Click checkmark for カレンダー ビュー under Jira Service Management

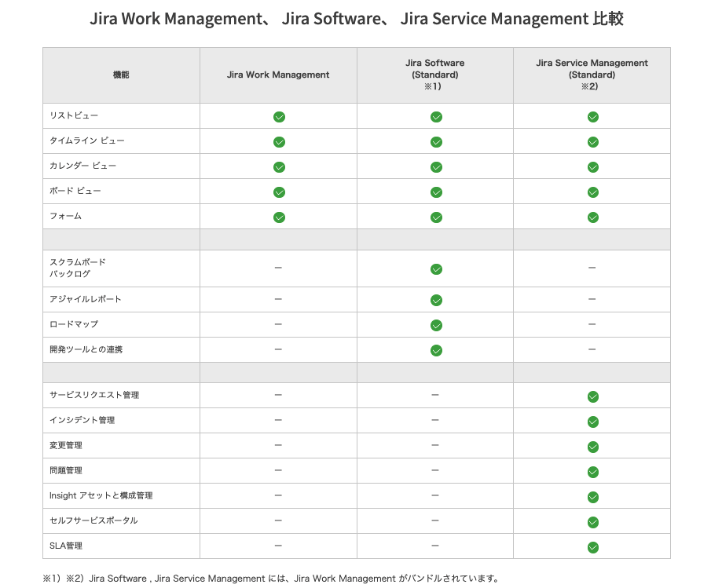point(593,167)
